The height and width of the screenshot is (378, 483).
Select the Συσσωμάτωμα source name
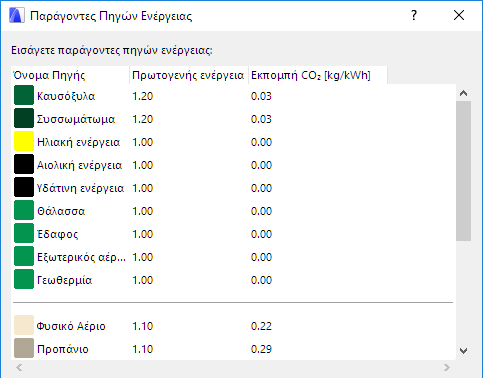[76, 119]
